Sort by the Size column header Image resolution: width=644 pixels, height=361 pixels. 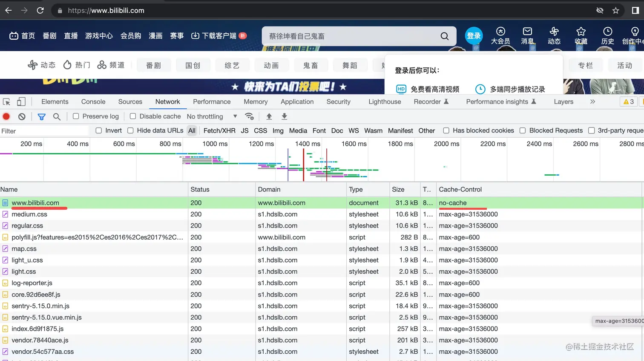[x=405, y=189]
